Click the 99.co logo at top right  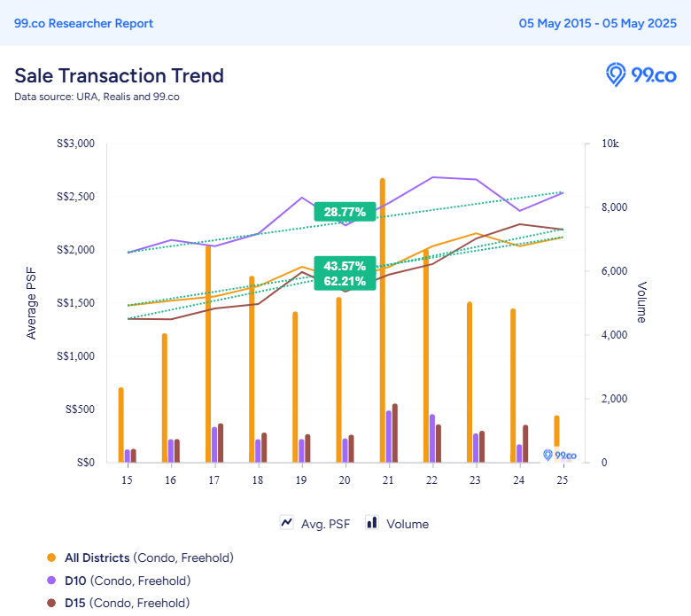click(x=641, y=74)
